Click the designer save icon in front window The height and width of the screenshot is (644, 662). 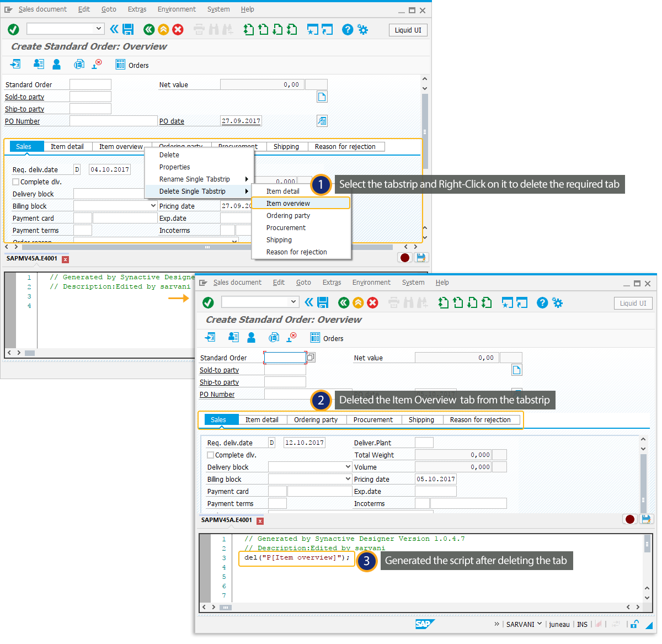646,519
